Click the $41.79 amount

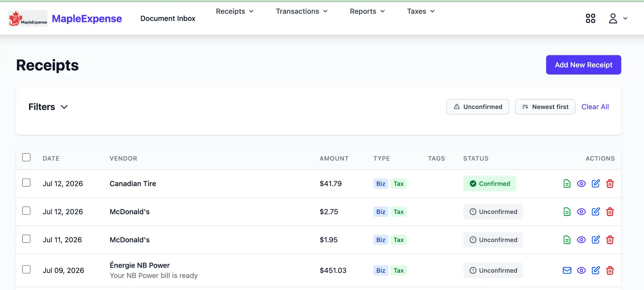click(x=330, y=183)
